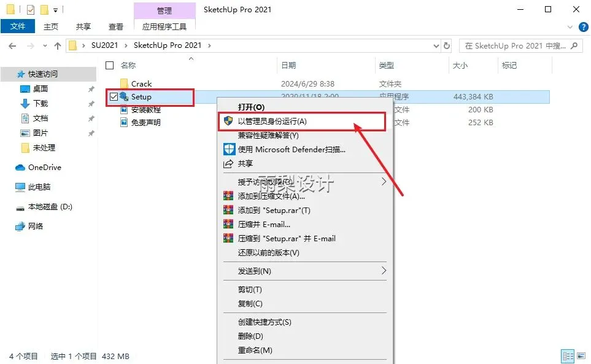591x364 pixels.
Task: Choose 压缩并 E-mail... entry
Action: click(264, 225)
